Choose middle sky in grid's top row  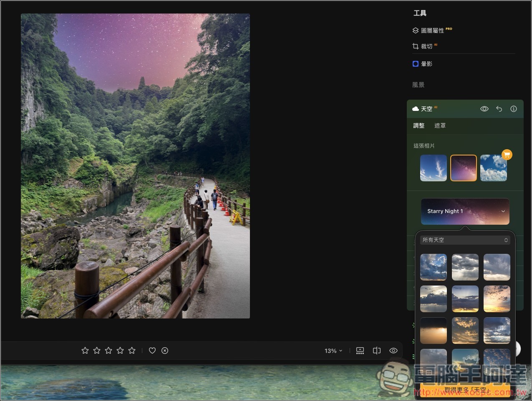(465, 267)
